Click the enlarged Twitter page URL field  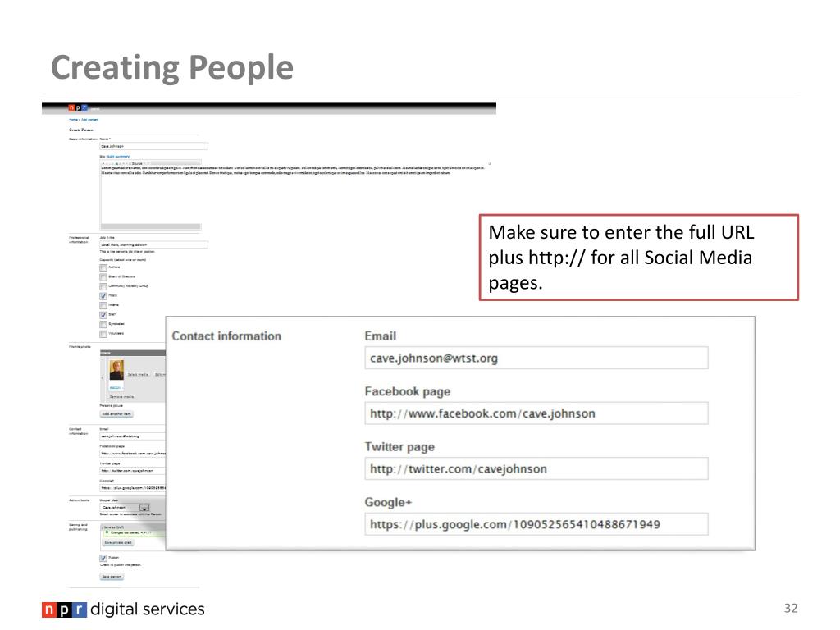pyautogui.click(x=536, y=468)
